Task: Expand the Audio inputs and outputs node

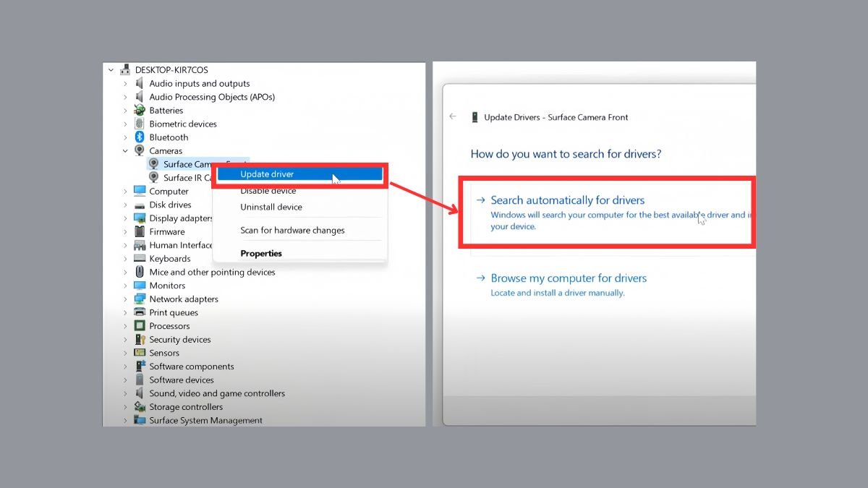Action: (x=125, y=84)
